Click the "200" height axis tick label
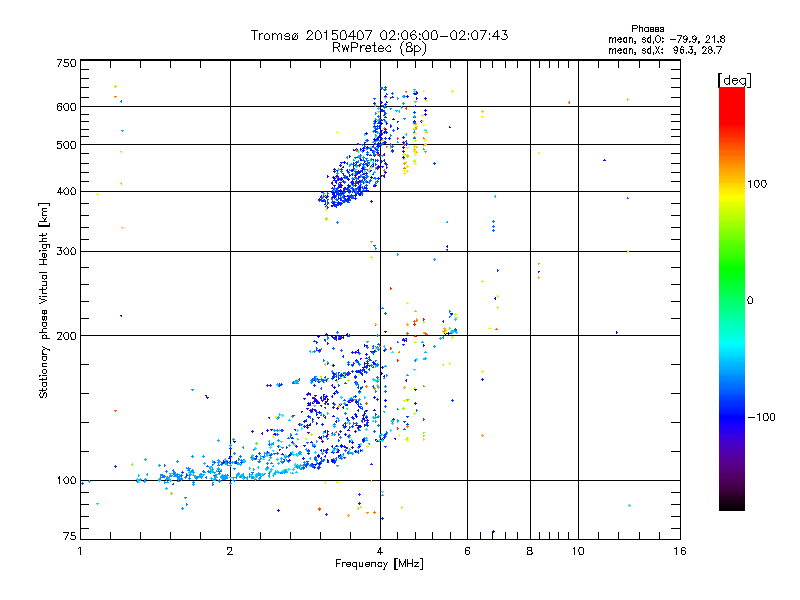Image resolution: width=800 pixels, height=600 pixels. 66,336
